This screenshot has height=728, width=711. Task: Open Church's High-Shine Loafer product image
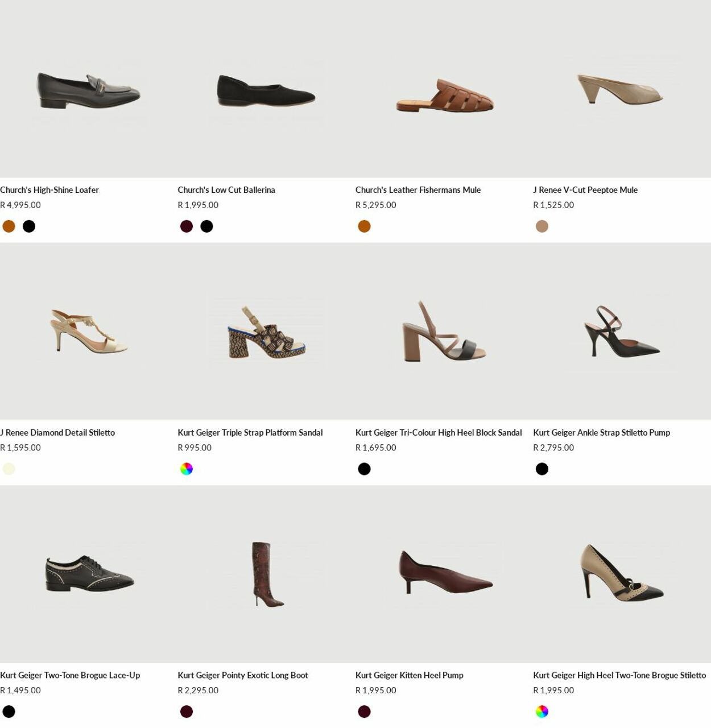coord(89,89)
